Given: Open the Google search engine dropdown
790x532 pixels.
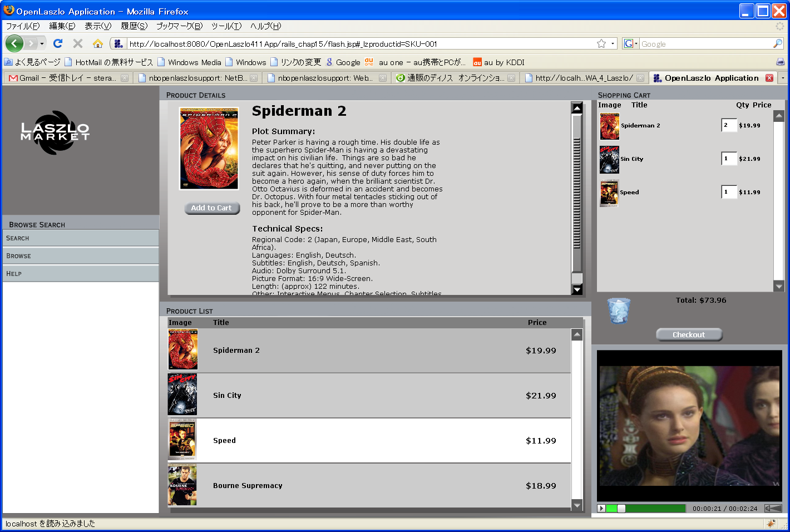Looking at the screenshot, I should 630,43.
